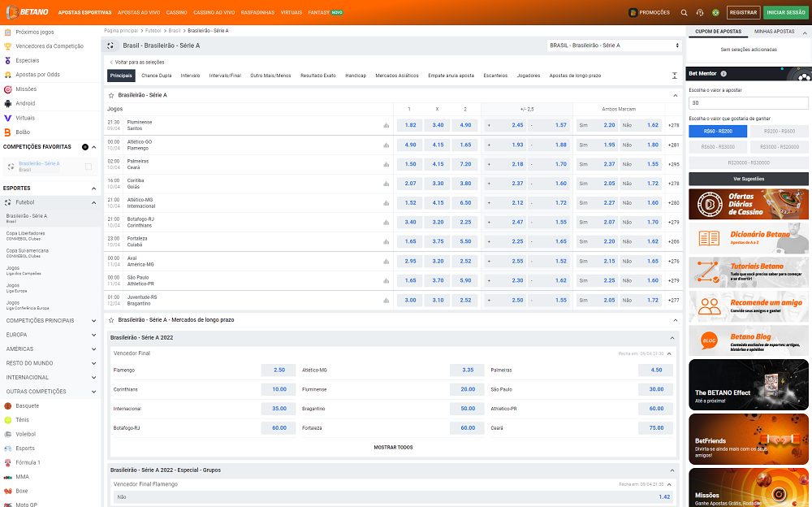The width and height of the screenshot is (812, 507).
Task: Click Mostrar Todos under Vencedor Final
Action: pos(393,448)
